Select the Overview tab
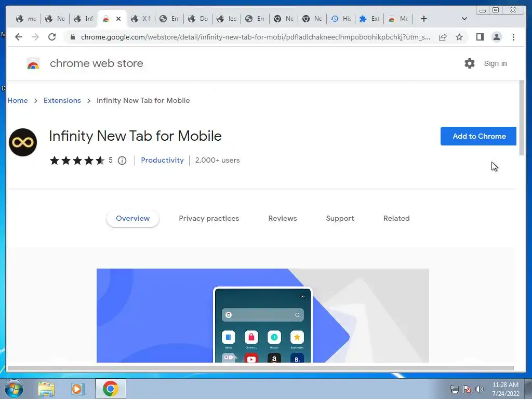The height and width of the screenshot is (399, 532). (x=132, y=219)
